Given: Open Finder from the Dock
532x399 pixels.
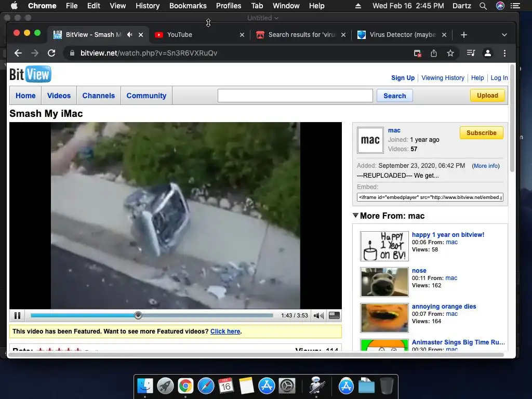Looking at the screenshot, I should tap(145, 386).
